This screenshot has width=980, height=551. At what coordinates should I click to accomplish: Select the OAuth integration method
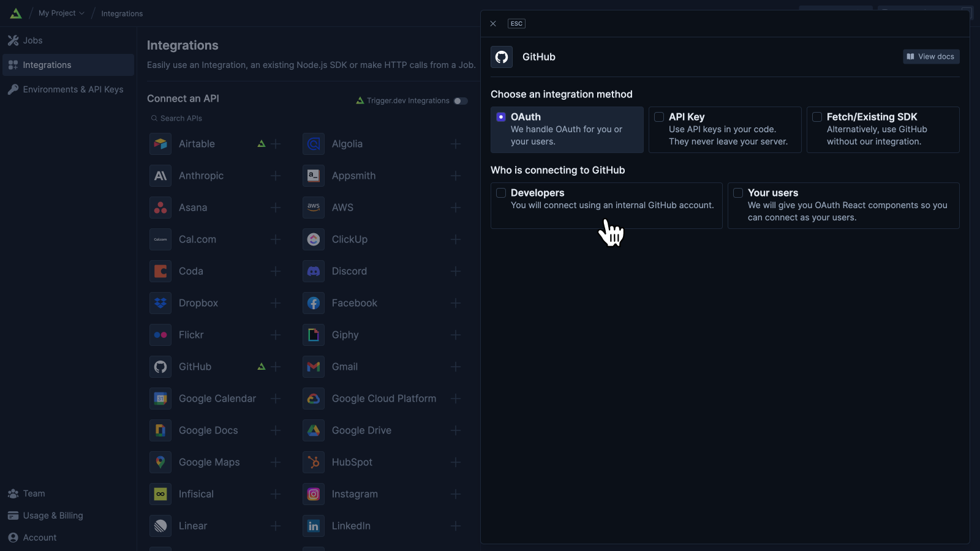tap(567, 130)
